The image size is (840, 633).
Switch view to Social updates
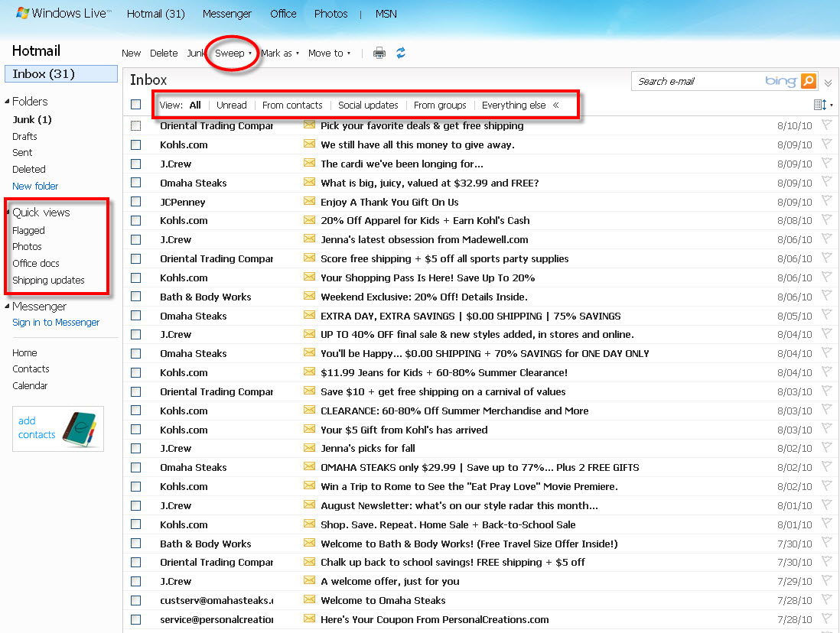click(368, 105)
